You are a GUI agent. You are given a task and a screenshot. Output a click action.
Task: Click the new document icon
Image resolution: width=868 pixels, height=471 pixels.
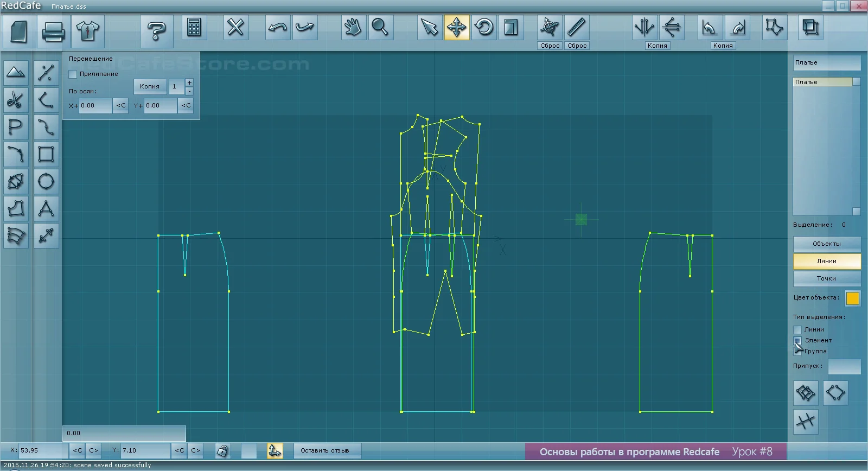coord(20,31)
